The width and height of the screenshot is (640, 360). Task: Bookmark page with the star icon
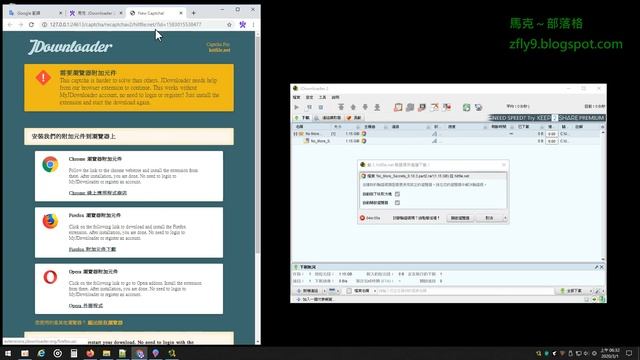(x=229, y=24)
